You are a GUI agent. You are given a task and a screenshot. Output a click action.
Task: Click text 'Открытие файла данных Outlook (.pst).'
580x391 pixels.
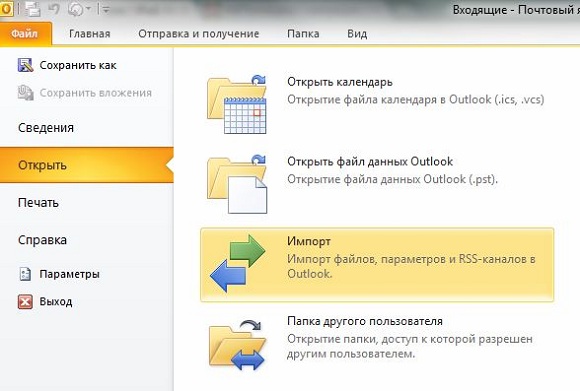click(393, 179)
